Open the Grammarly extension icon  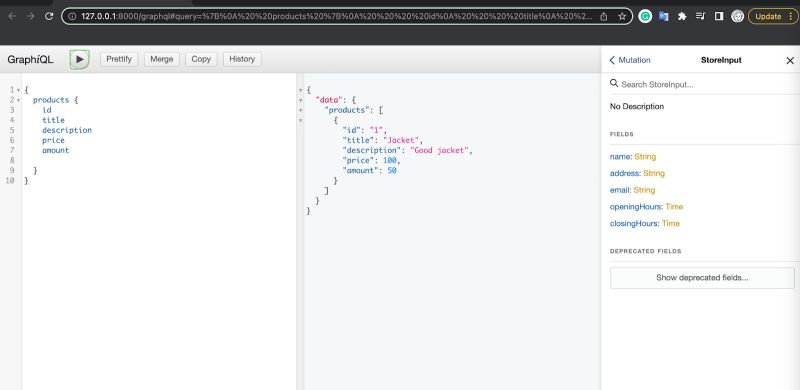(x=645, y=16)
